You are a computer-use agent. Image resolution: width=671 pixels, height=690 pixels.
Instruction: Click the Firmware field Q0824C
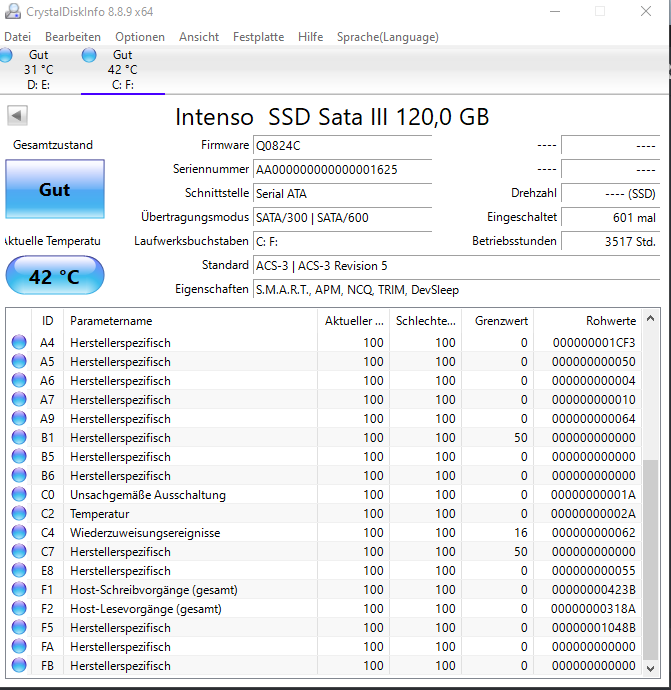(x=342, y=146)
